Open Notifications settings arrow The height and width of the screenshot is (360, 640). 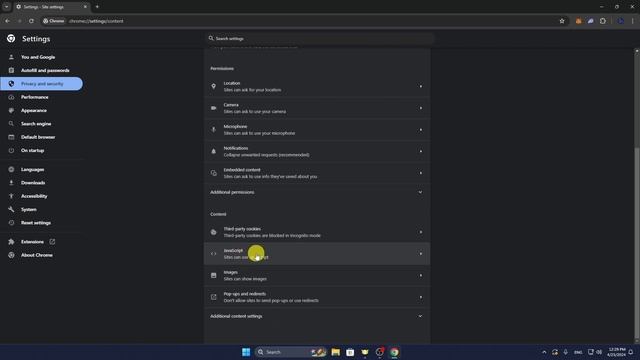tap(421, 151)
